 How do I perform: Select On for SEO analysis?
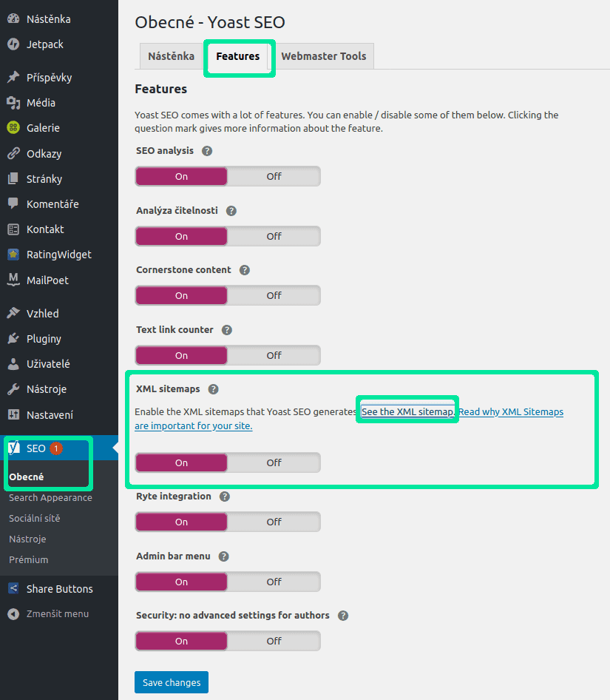(181, 176)
